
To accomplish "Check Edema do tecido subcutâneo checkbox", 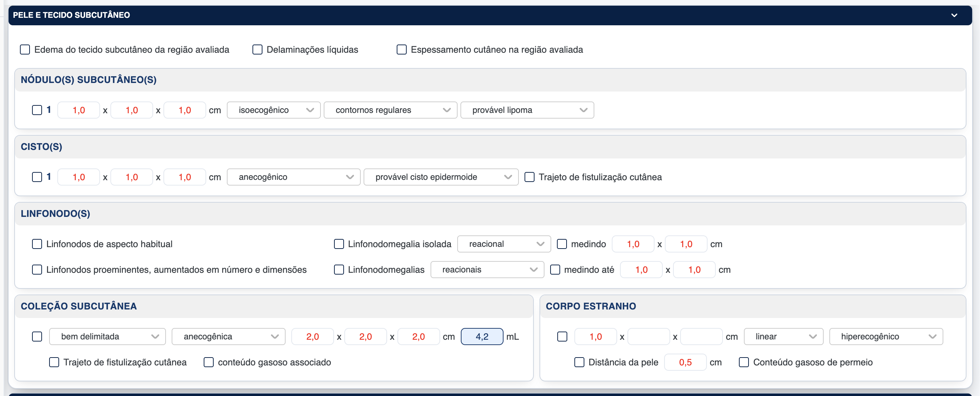I will [x=25, y=50].
